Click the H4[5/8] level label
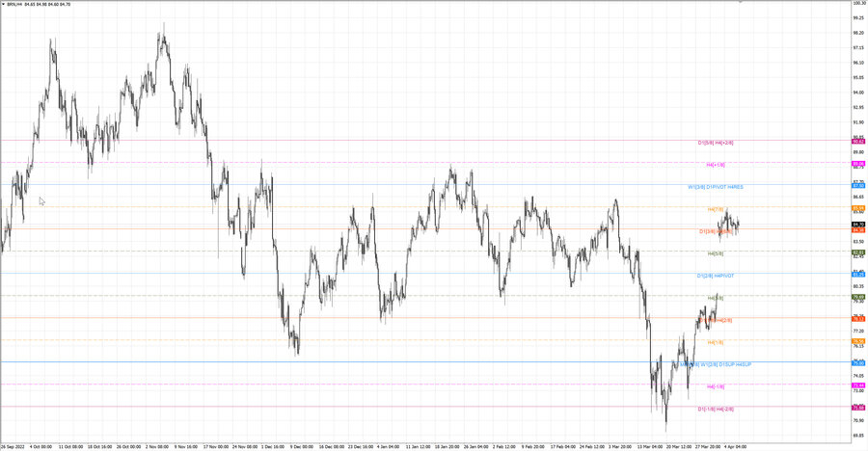868x451 pixels. click(716, 253)
